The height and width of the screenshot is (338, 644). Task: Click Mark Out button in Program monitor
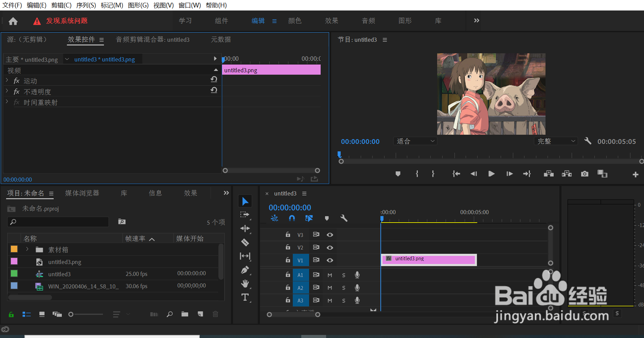point(433,174)
